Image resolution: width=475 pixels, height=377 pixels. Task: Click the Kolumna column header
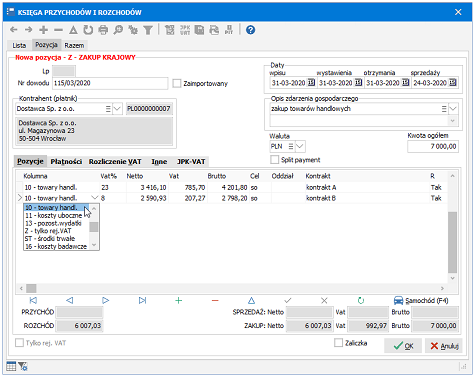point(35,176)
